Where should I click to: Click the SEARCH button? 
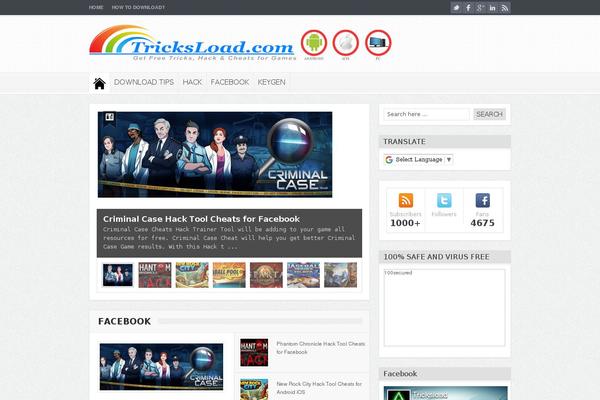click(489, 114)
